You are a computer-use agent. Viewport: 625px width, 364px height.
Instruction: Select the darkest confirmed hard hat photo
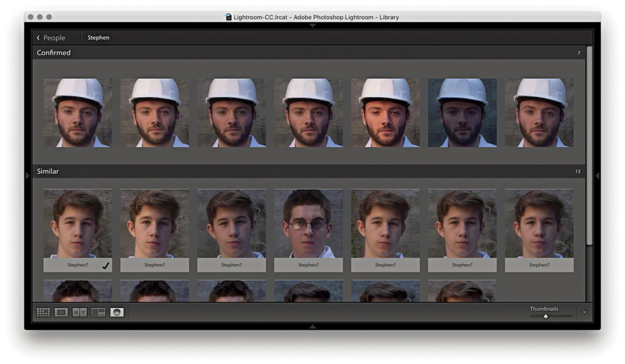coord(463,112)
